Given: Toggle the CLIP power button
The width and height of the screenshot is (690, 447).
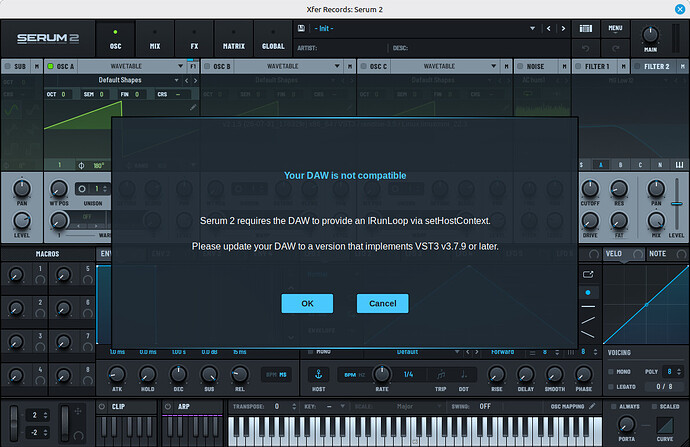Looking at the screenshot, I should click(102, 407).
